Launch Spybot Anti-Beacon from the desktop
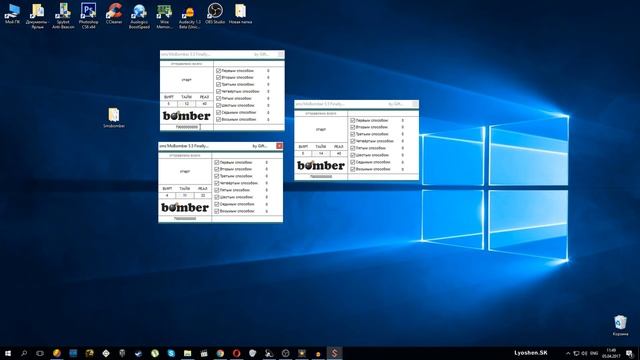This screenshot has height=360, width=640. click(x=63, y=16)
